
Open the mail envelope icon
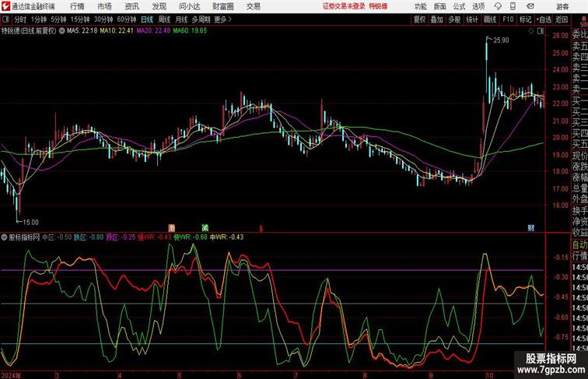530,6
